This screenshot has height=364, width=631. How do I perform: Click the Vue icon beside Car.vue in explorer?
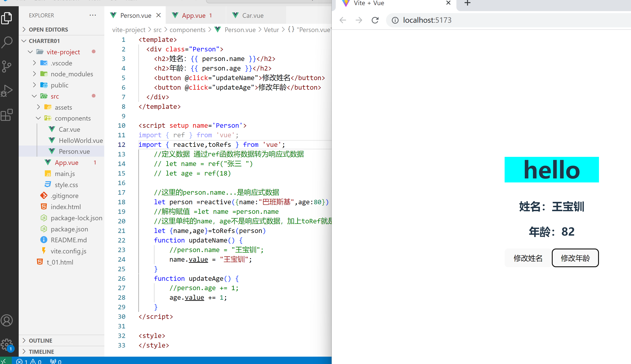52,129
